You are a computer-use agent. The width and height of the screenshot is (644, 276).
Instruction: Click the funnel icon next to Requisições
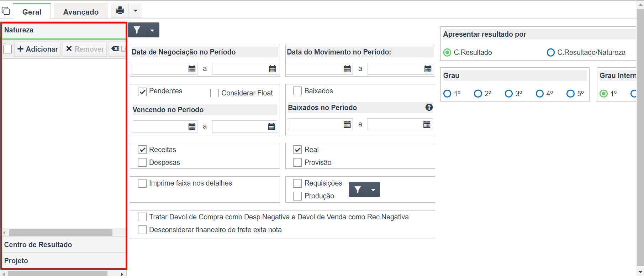(x=358, y=189)
